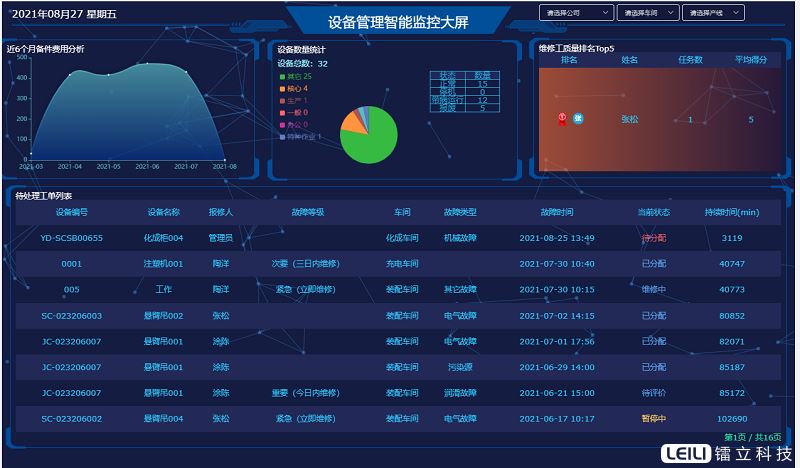Open the 请选择产线 production line dropdown
The height and width of the screenshot is (468, 800).
[714, 13]
